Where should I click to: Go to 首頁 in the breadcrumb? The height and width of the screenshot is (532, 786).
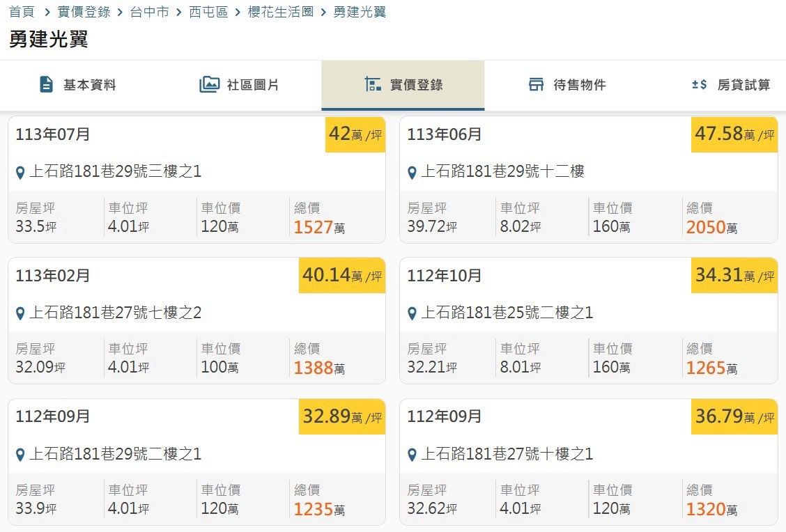[x=22, y=12]
